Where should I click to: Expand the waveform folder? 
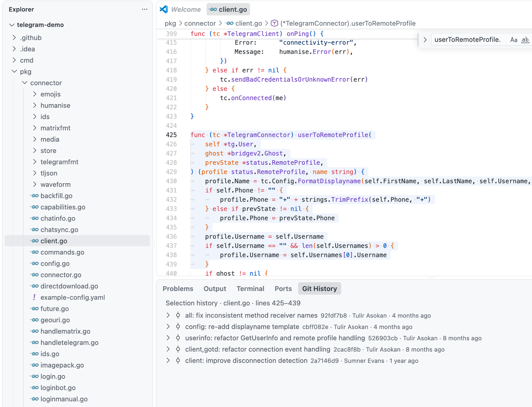click(x=35, y=184)
